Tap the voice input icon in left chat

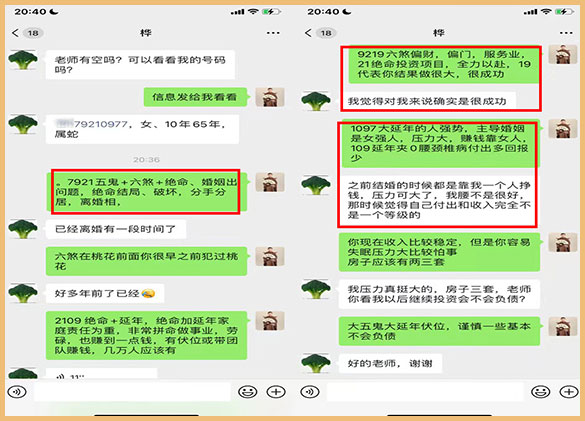[17, 392]
